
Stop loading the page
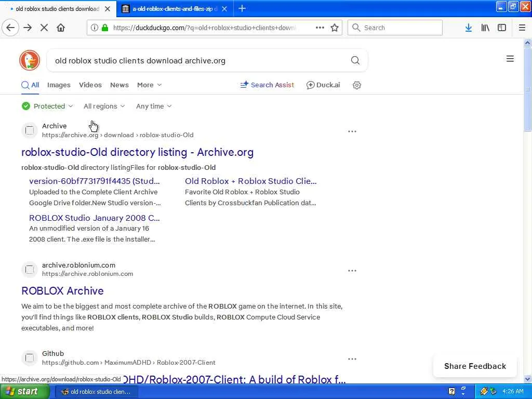coord(44,28)
